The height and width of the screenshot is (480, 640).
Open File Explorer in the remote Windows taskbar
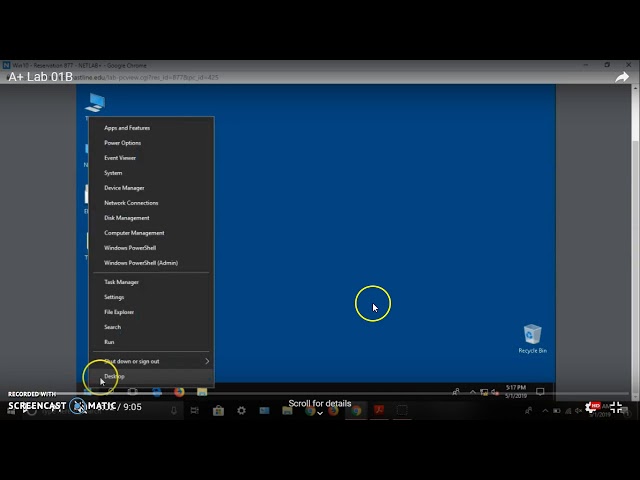point(202,392)
